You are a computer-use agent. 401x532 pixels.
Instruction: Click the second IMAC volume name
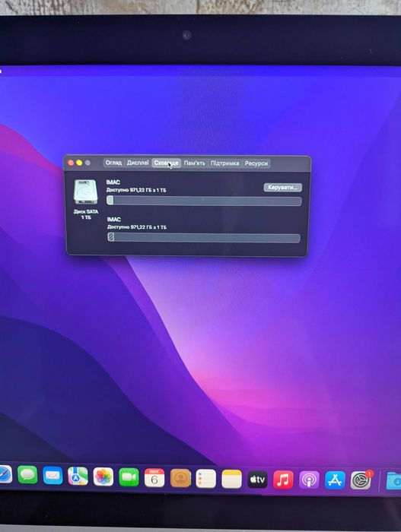[114, 220]
